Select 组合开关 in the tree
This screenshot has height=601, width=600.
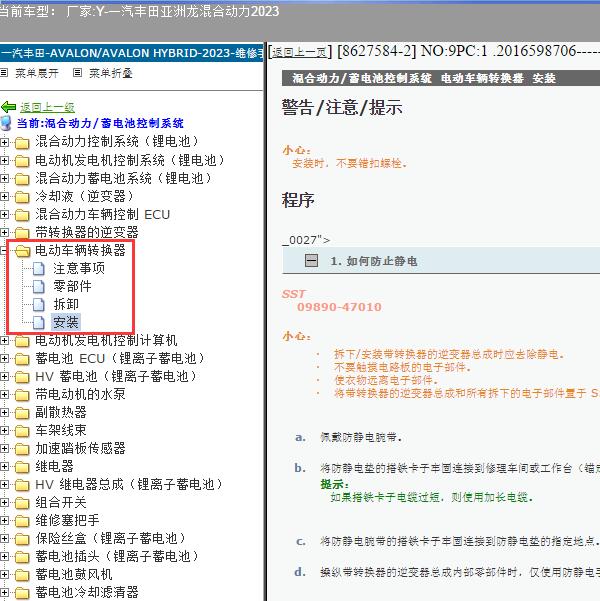pyautogui.click(x=61, y=502)
